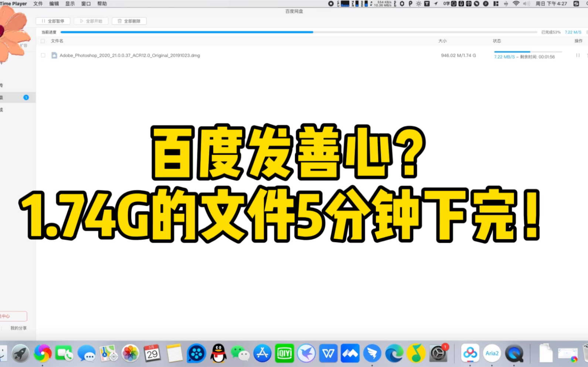The image size is (588, 367).
Task: Open FaceTime in the Dock
Action: pos(64,353)
